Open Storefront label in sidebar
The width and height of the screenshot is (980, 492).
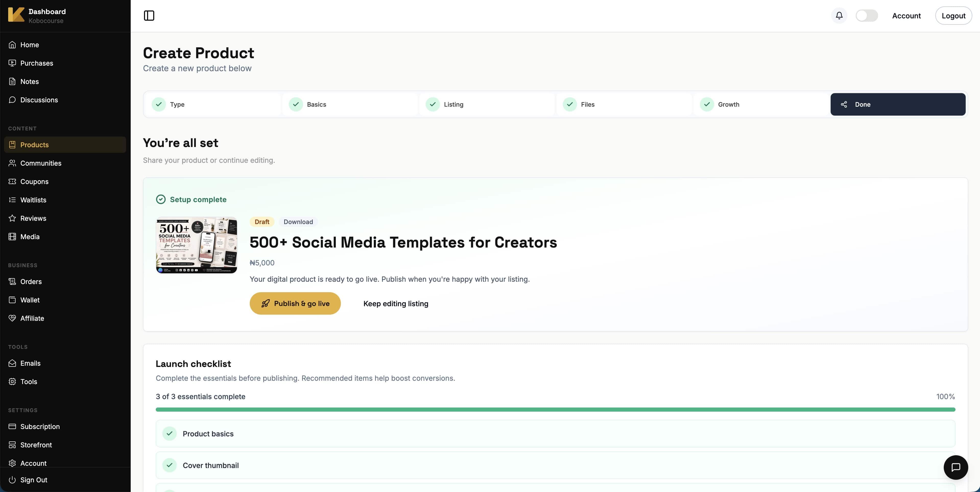tap(36, 445)
